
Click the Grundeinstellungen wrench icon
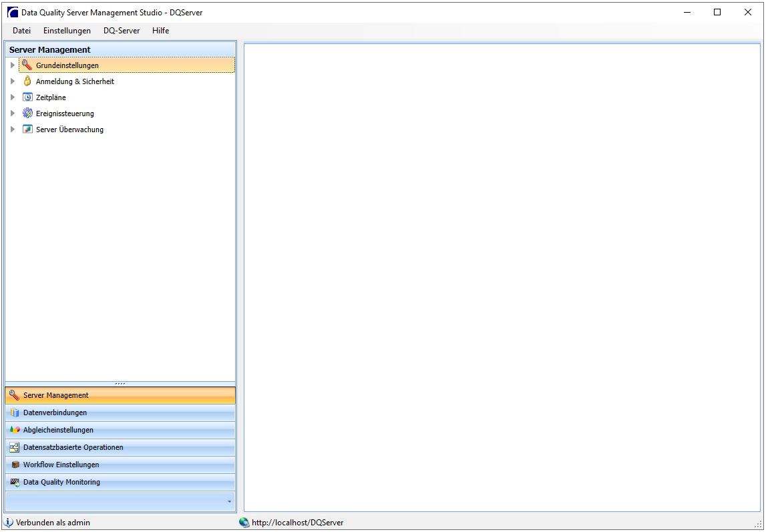27,65
